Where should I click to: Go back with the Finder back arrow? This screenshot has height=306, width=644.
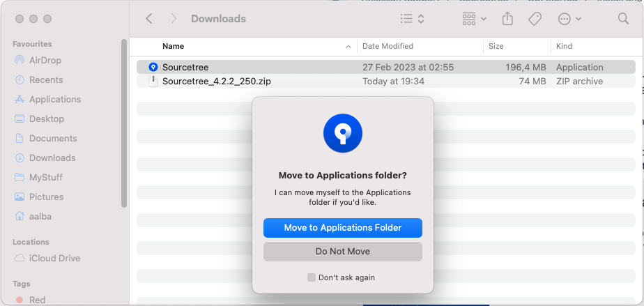[x=149, y=19]
